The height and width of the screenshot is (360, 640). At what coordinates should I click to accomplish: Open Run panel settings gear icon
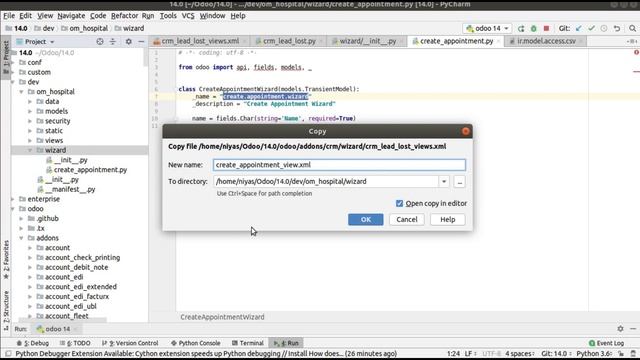tap(620, 329)
